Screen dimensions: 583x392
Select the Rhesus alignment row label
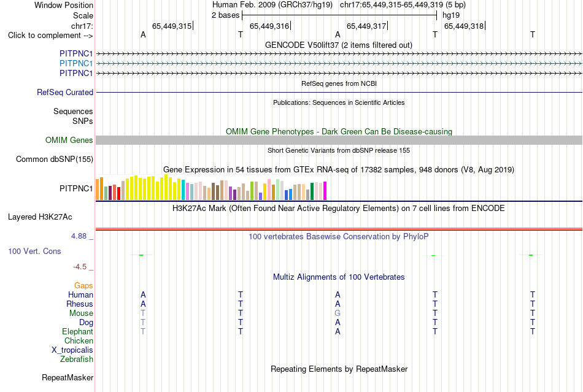[80, 304]
